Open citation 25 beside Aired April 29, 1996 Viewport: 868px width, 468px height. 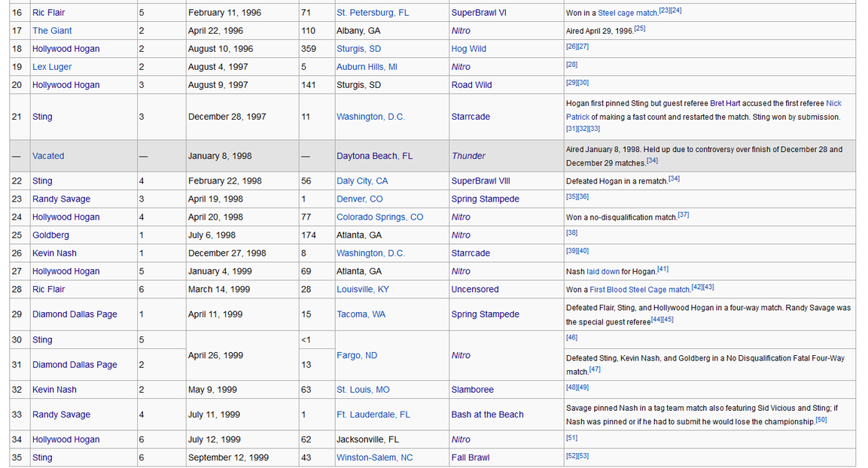tap(640, 28)
